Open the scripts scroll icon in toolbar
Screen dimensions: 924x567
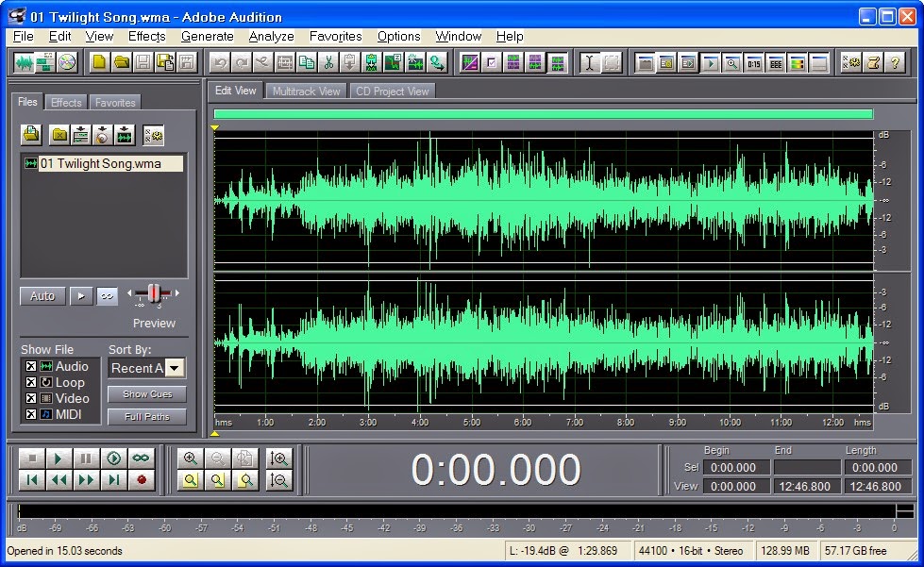point(873,62)
